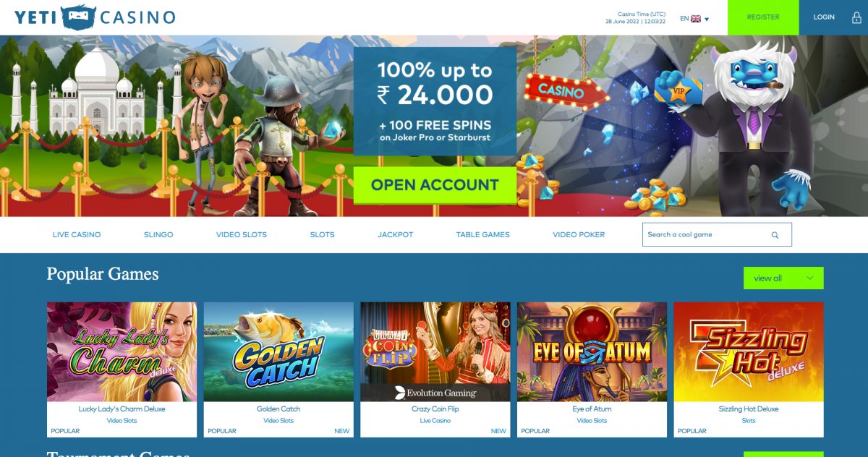The width and height of the screenshot is (868, 457).
Task: Click the green Register button
Action: 763,17
